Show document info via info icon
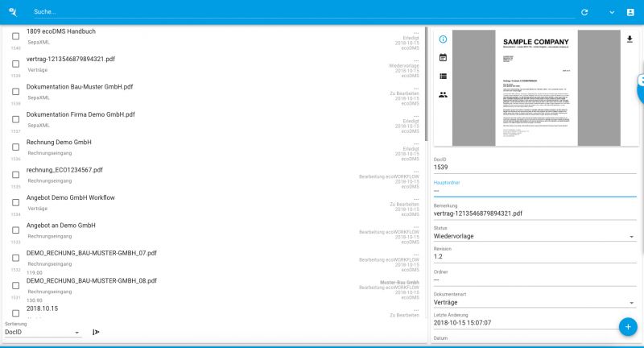Screen dimensions: 644x348 pyautogui.click(x=443, y=39)
